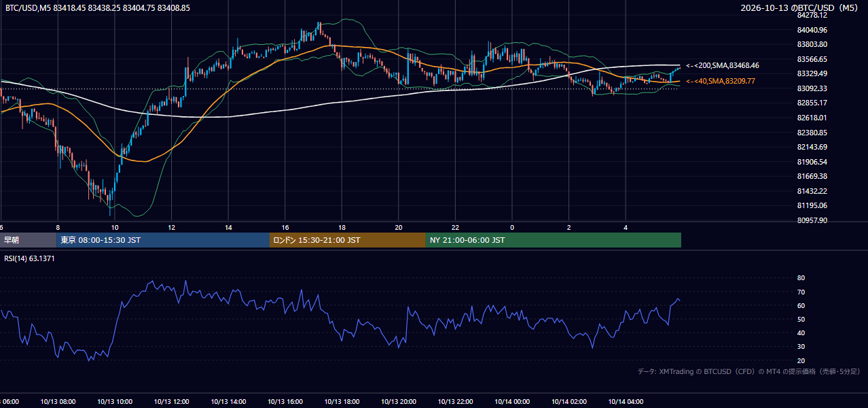Click hour label 20 under the price chart
The width and height of the screenshot is (868, 408).
(x=399, y=227)
